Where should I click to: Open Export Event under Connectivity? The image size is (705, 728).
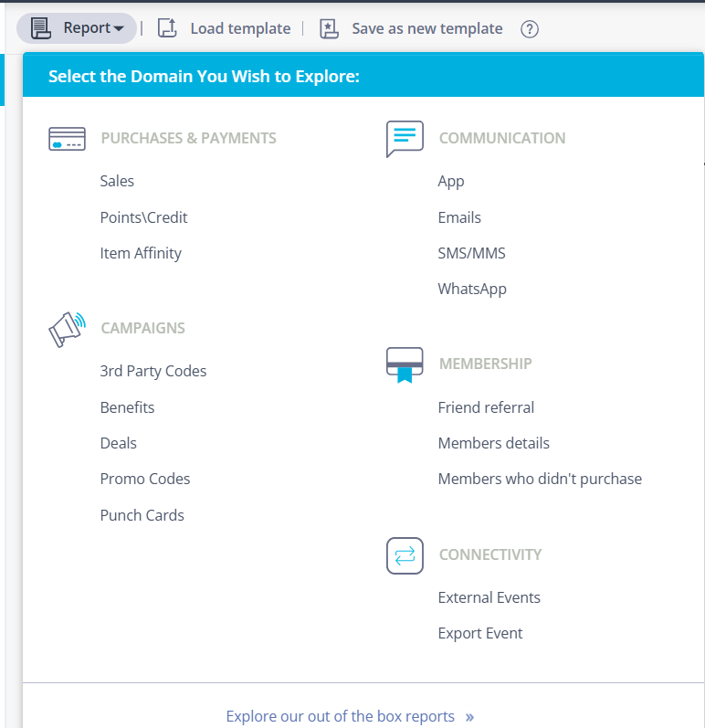click(480, 634)
